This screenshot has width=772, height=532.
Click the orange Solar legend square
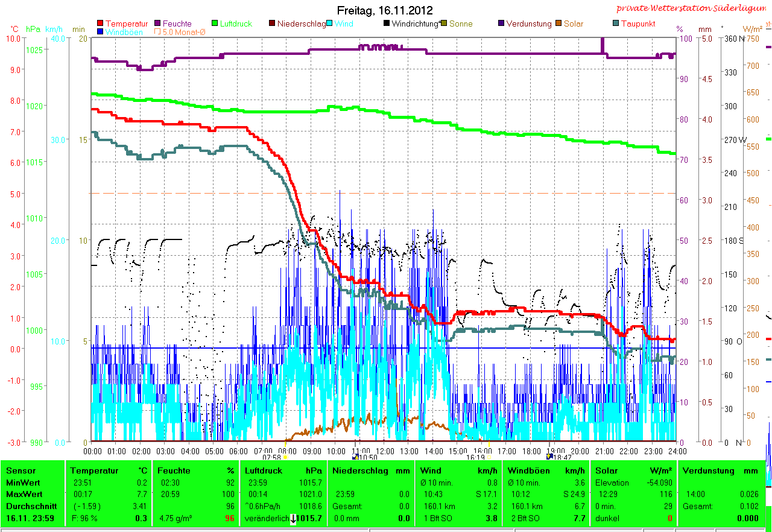[559, 24]
